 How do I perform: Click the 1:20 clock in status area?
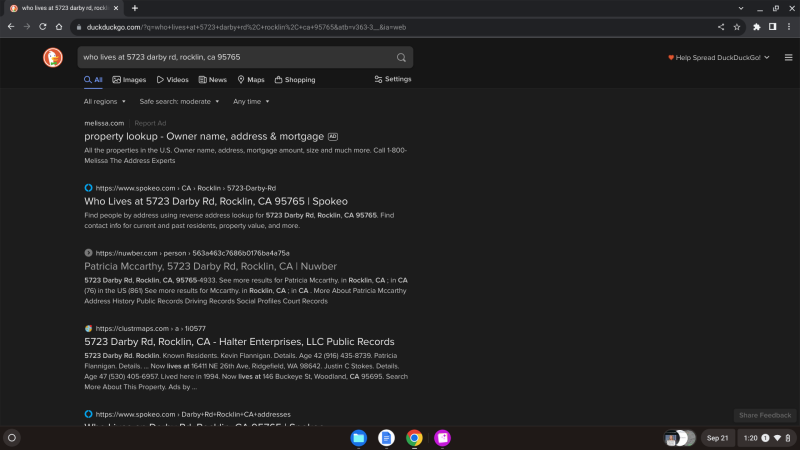pos(750,438)
